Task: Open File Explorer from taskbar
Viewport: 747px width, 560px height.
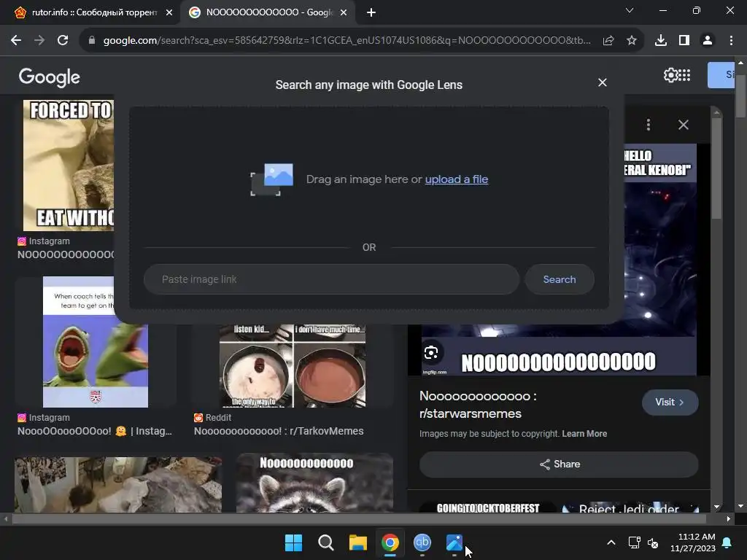Action: pyautogui.click(x=358, y=542)
